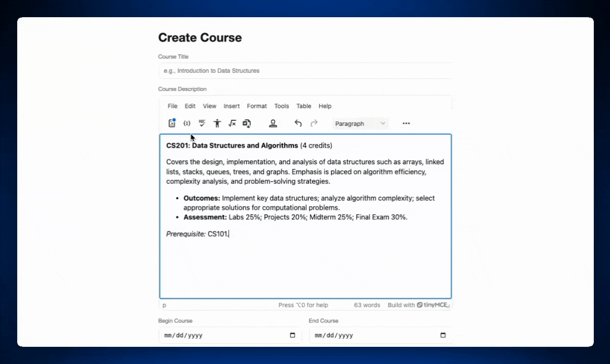Open the End Course date picker
The image size is (610, 364).
click(x=443, y=335)
